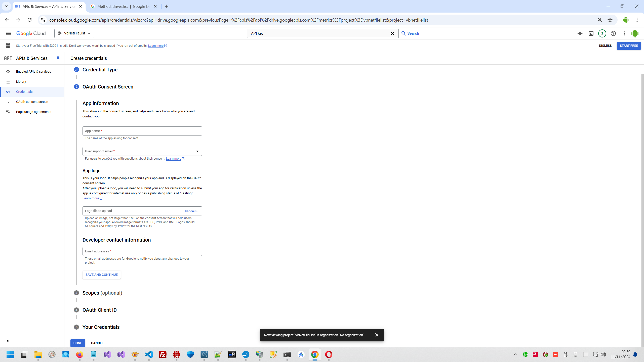Open the tab search chevron in Chrome
Viewport: 644px width, 362px height.
(6, 6)
